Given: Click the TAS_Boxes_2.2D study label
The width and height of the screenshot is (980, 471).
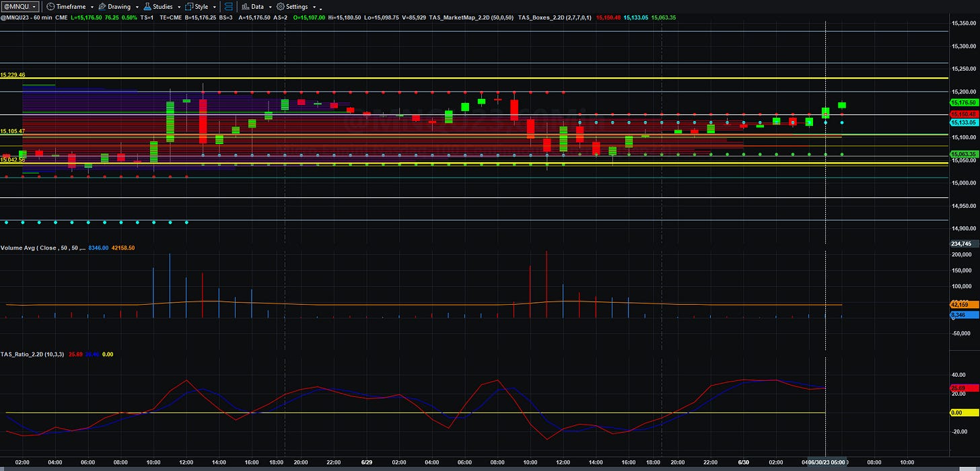Looking at the screenshot, I should click(x=554, y=17).
